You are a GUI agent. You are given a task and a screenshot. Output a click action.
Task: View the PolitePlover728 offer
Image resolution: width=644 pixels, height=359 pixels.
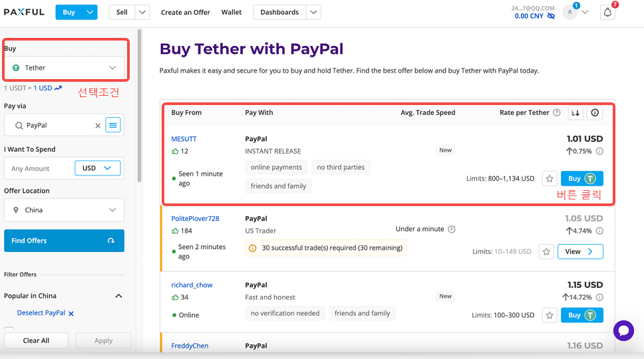580,251
